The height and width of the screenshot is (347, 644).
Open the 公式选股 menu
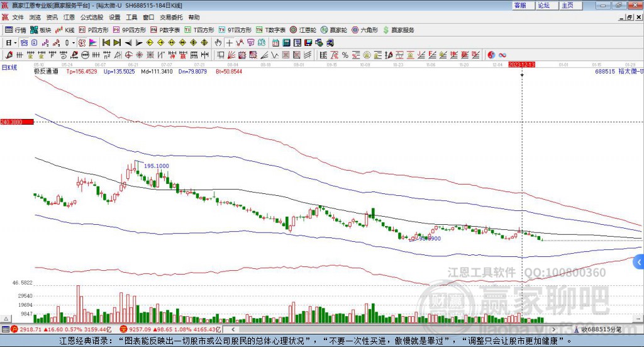(x=91, y=17)
